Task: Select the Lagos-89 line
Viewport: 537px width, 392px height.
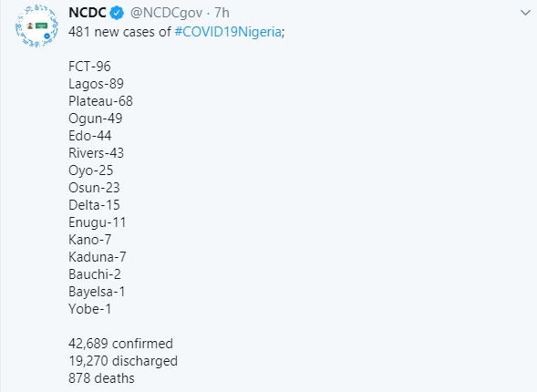Action: coord(96,84)
